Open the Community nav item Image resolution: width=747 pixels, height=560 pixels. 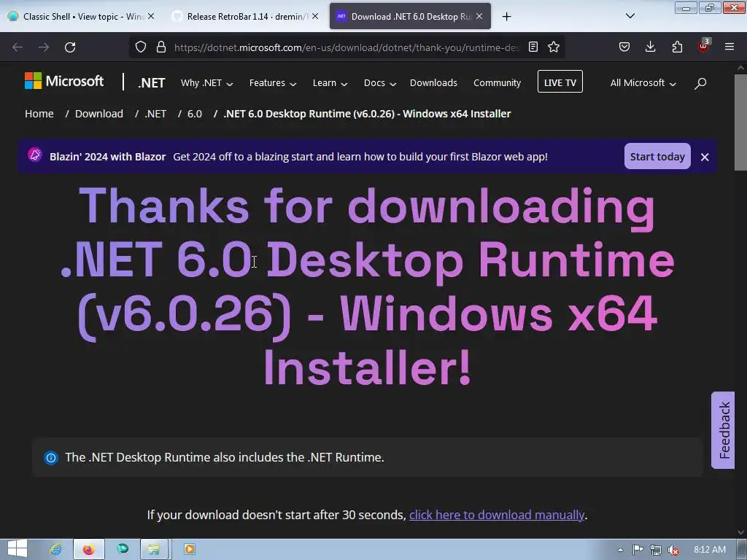click(x=497, y=83)
